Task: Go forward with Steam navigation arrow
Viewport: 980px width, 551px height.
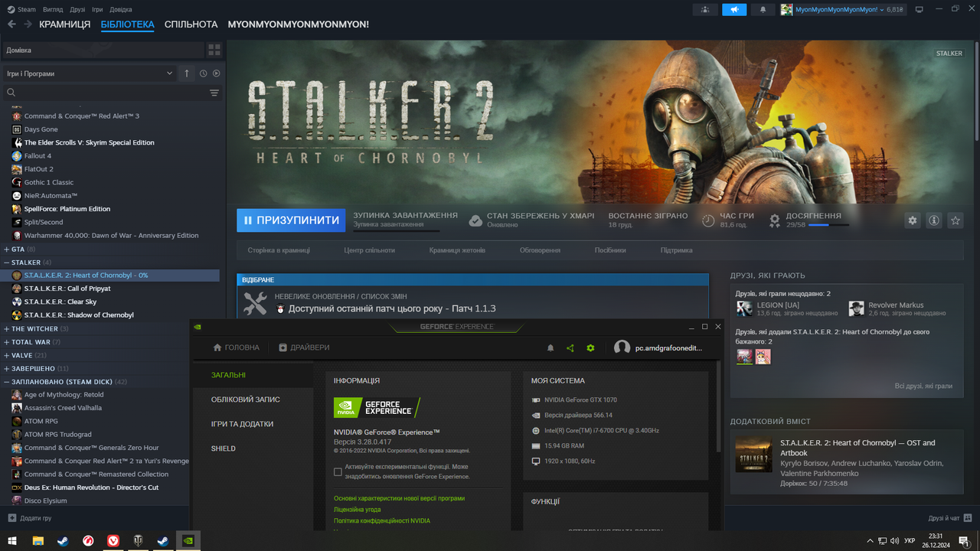Action: (28, 24)
